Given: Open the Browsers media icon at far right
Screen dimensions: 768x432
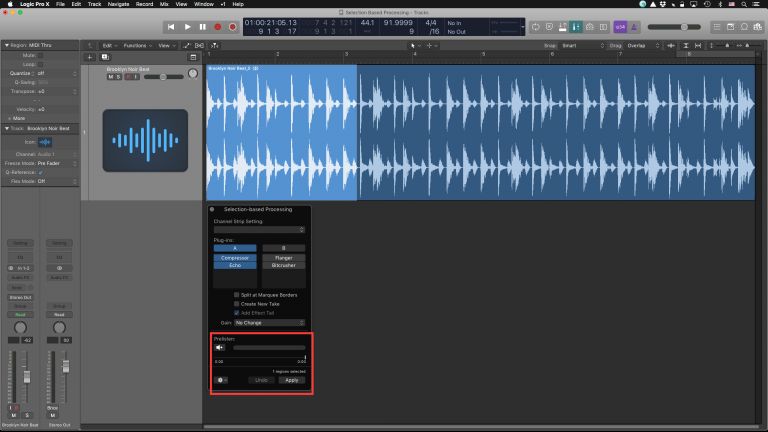Looking at the screenshot, I should pyautogui.click(x=758, y=27).
